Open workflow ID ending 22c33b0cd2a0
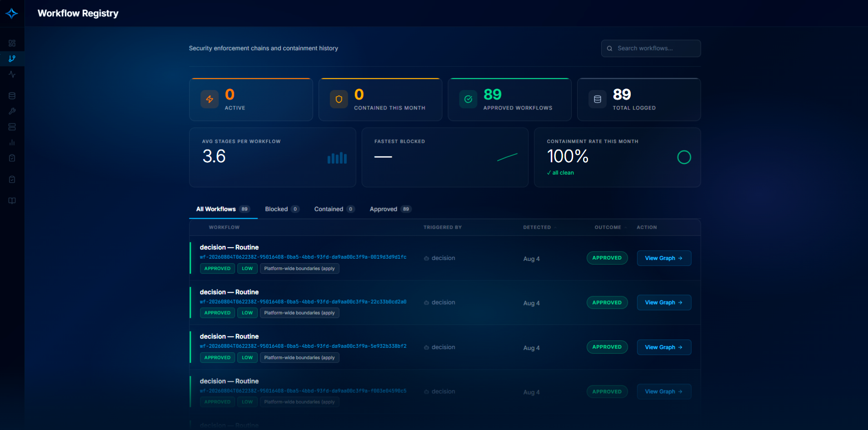 click(x=303, y=302)
